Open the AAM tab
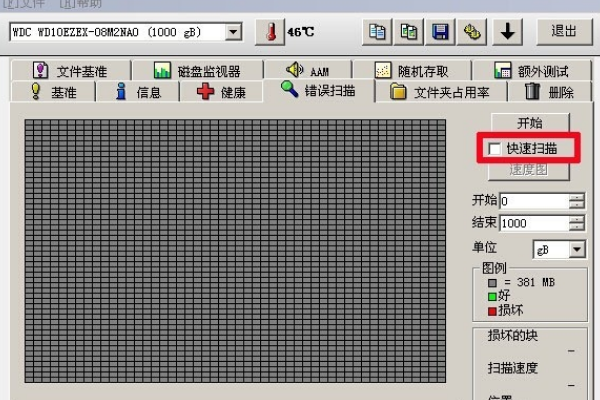The width and height of the screenshot is (600, 400). click(x=308, y=71)
